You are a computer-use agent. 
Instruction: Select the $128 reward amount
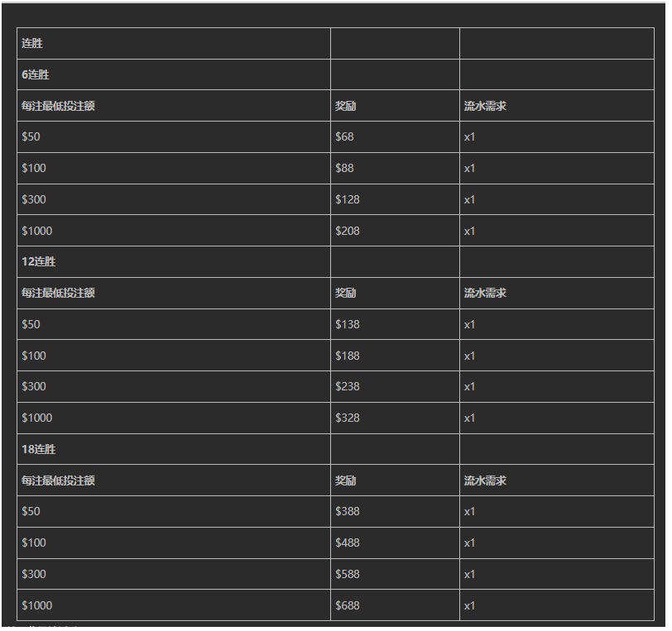(348, 199)
